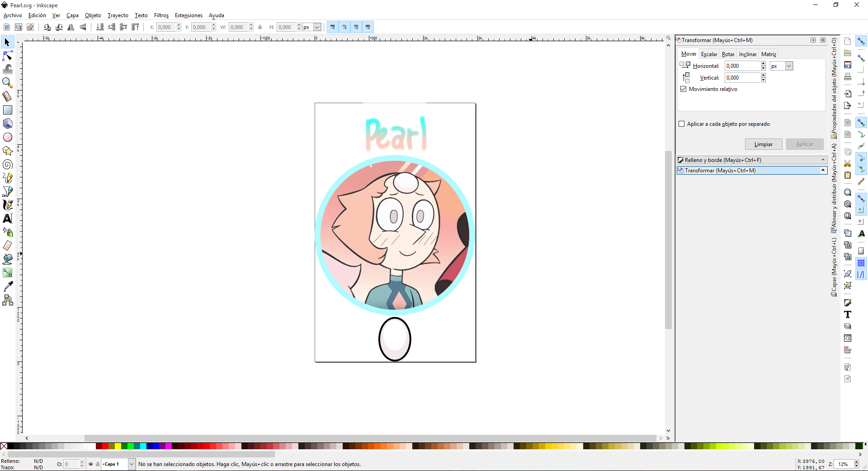
Task: Click the Save document icon
Action: coord(848,65)
